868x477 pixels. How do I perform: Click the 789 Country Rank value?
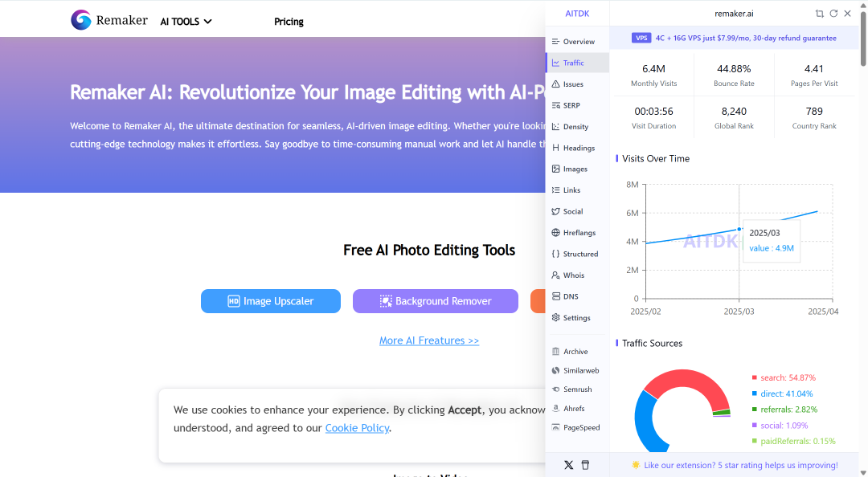tap(814, 112)
